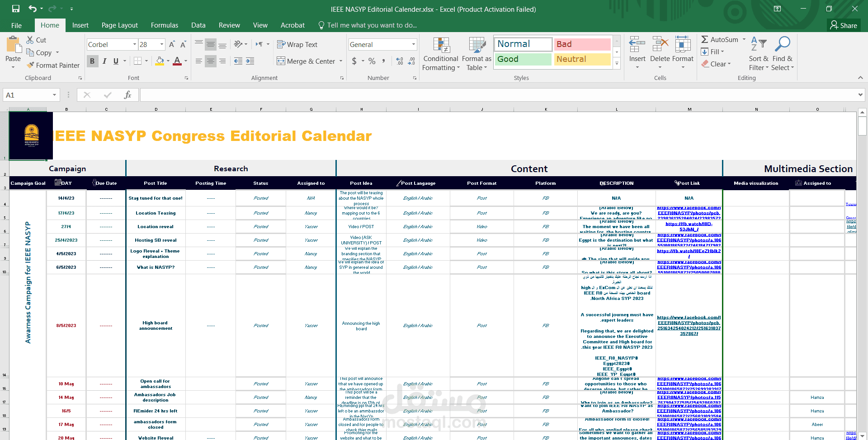Apply the Neutral cell style
The image size is (868, 440).
[x=582, y=59]
